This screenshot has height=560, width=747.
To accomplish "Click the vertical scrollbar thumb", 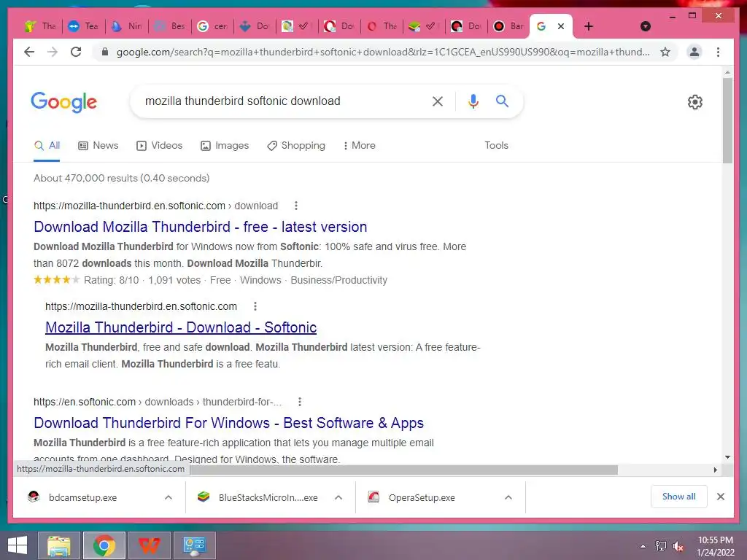I will coord(727,120).
